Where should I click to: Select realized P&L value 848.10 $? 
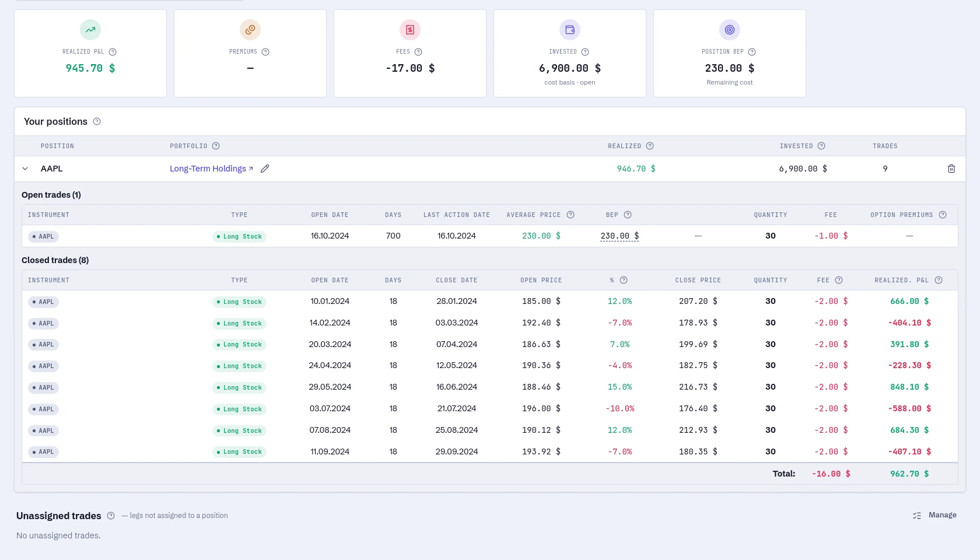pos(909,387)
